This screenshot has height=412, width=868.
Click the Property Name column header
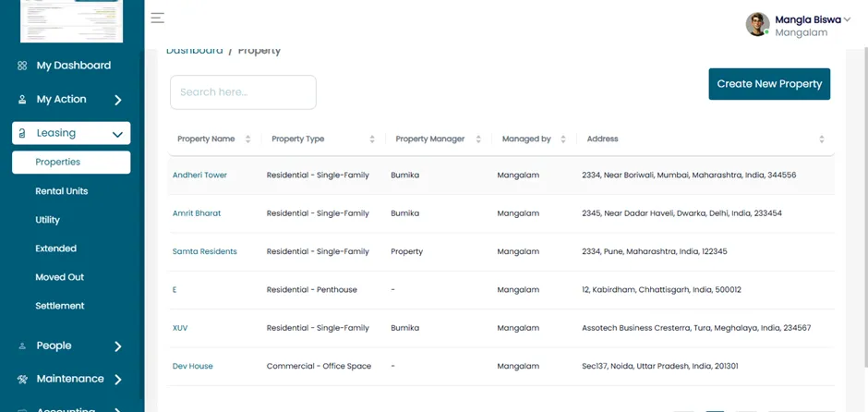(x=206, y=139)
